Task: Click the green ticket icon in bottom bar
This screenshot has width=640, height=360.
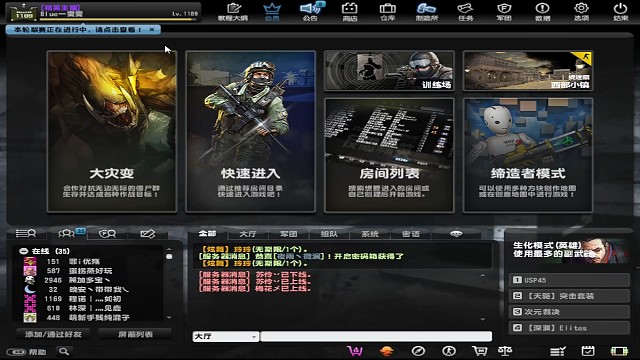Action: click(619, 351)
